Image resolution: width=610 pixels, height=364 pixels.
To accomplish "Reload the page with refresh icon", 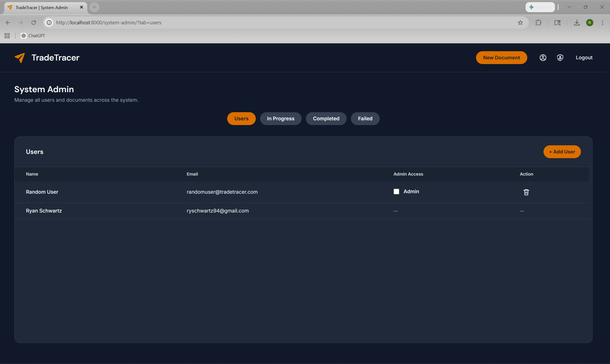I will tap(34, 23).
